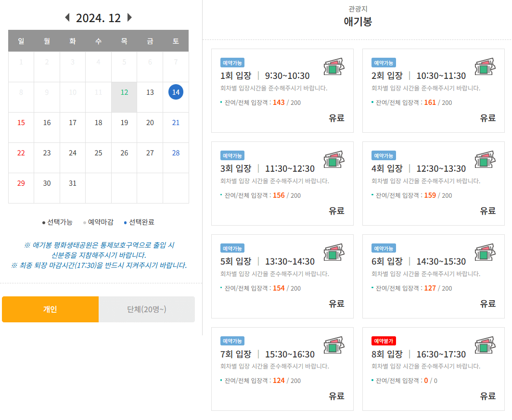Click the ticket icon for 7회 입장
Image resolution: width=512 pixels, height=420 pixels.
point(334,346)
